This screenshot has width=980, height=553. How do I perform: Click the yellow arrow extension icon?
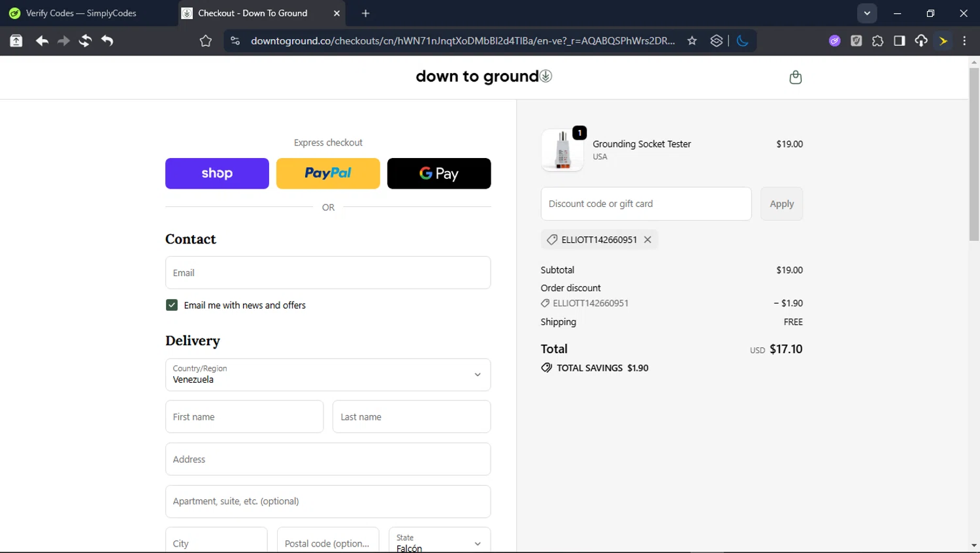coord(943,41)
